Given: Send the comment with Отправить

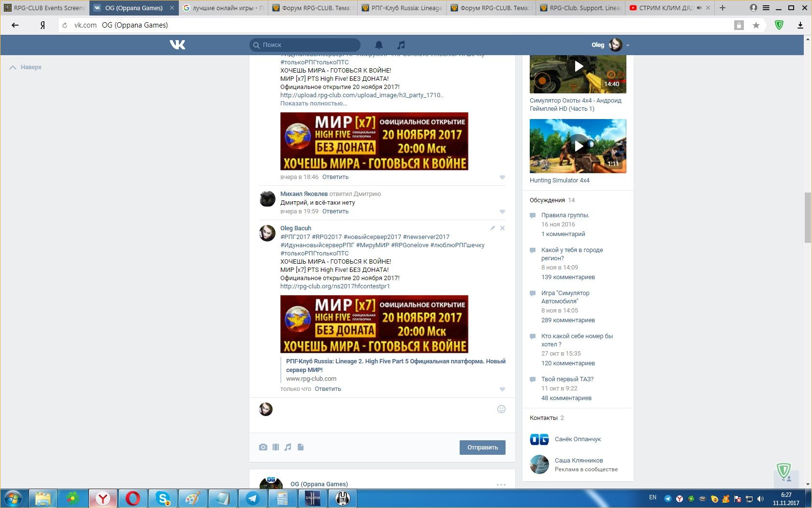Looking at the screenshot, I should click(482, 448).
